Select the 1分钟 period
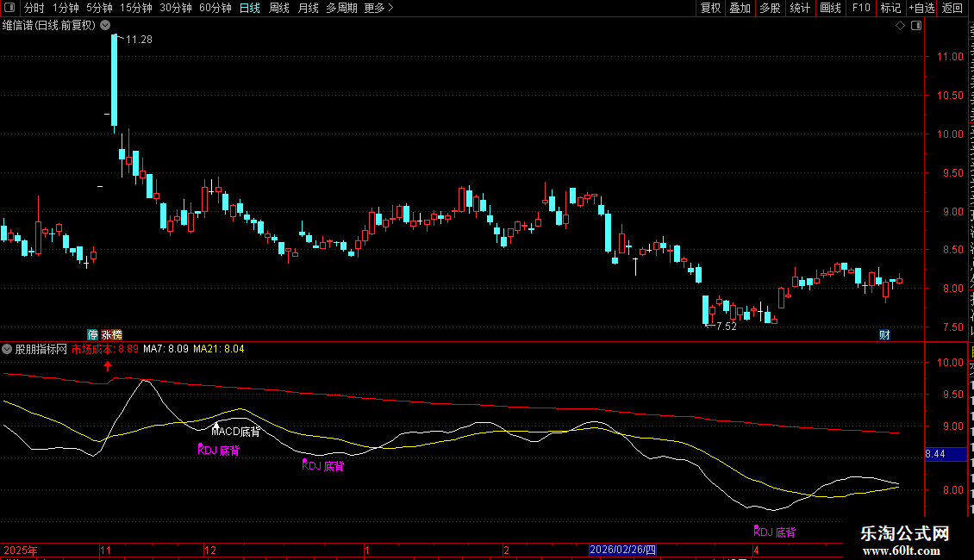 [x=66, y=8]
